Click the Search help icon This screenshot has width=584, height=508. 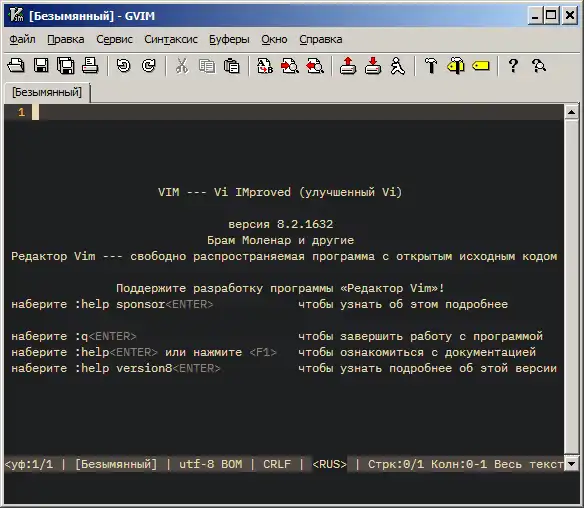pyautogui.click(x=539, y=66)
